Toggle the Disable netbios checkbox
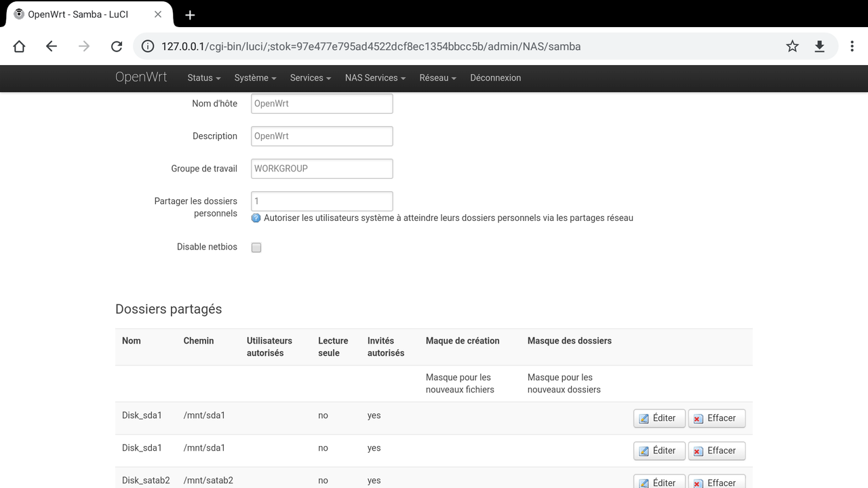Screen dimensions: 868x488 [256, 247]
